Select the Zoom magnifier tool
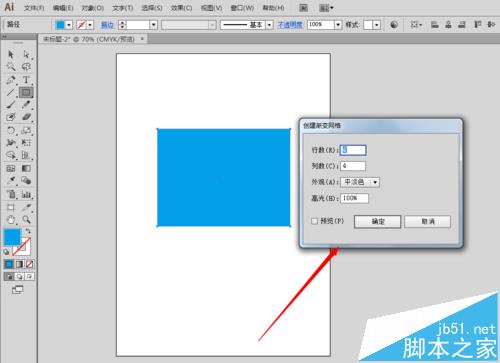Image resolution: width=500 pixels, height=363 pixels. point(26,220)
